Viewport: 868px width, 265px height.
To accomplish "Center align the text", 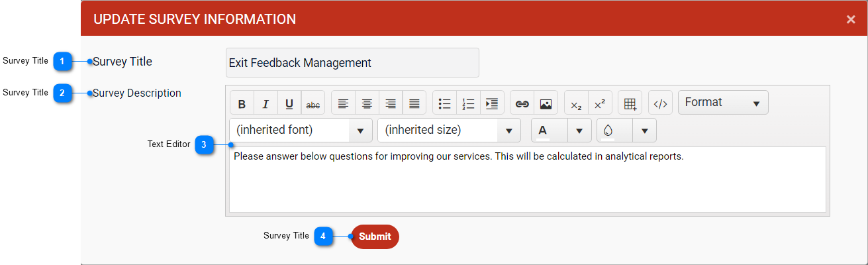I will click(x=367, y=103).
